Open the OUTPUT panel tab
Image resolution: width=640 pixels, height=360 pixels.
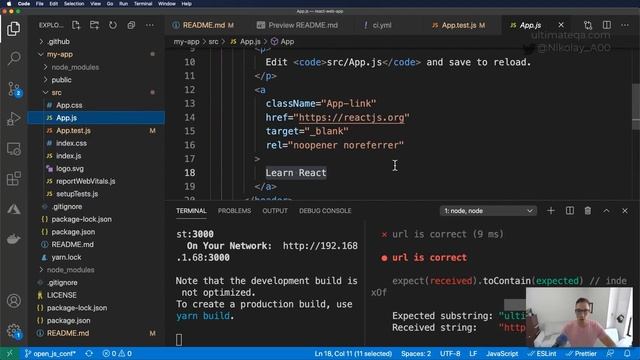point(275,211)
